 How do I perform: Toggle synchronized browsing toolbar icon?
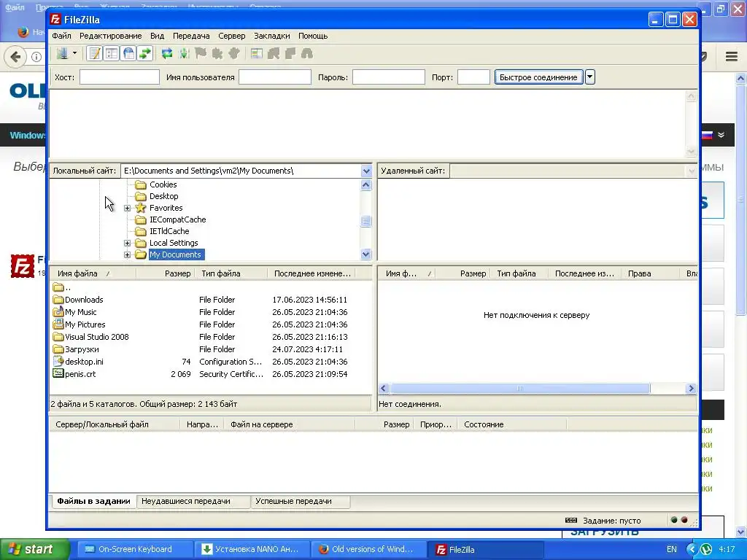tap(290, 53)
